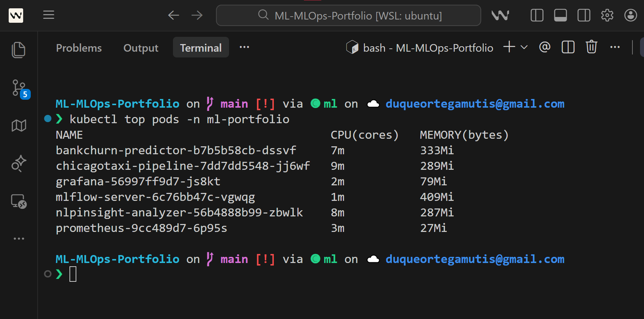
Task: Toggle the secondary side bar visibility
Action: (584, 15)
